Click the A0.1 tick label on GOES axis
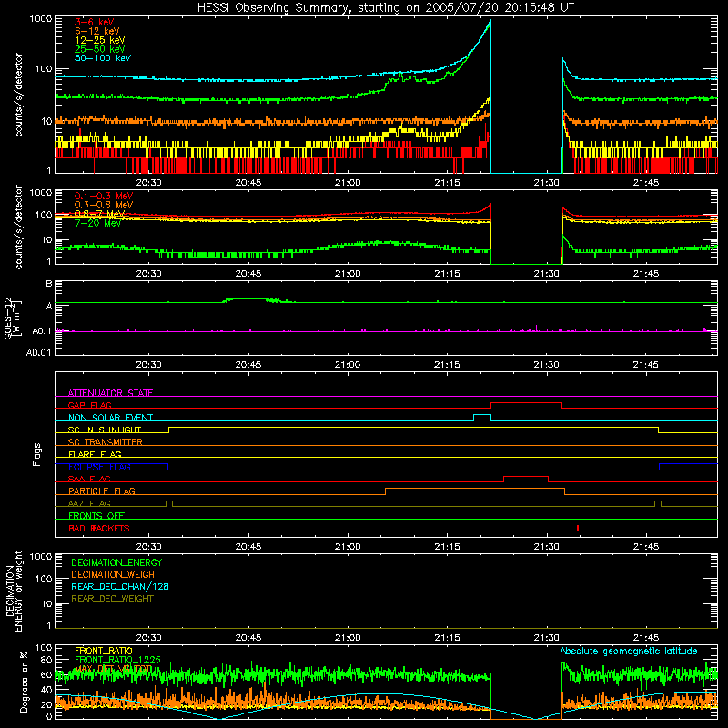728x728 pixels. click(x=42, y=331)
